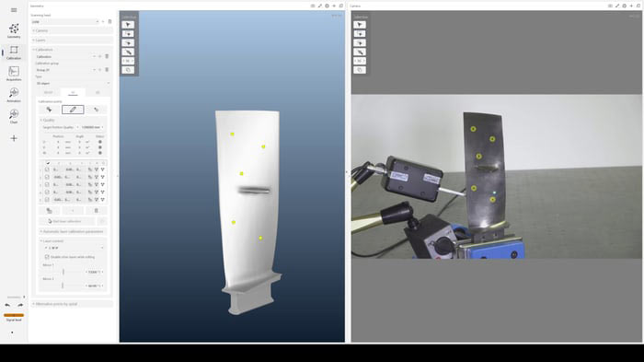The image size is (644, 362).
Task: Open the Scanning head dropdown
Action: point(65,22)
